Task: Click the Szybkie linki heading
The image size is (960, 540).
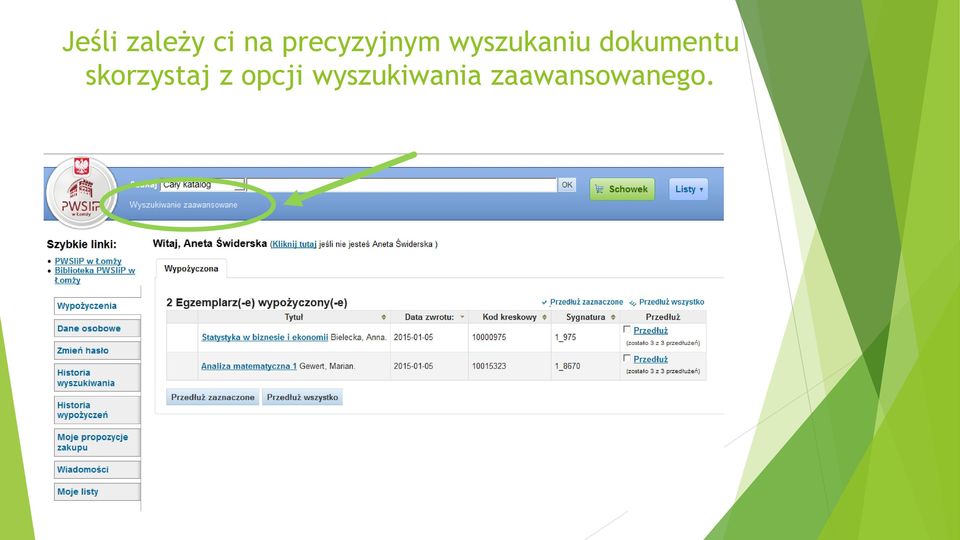Action: pos(81,244)
